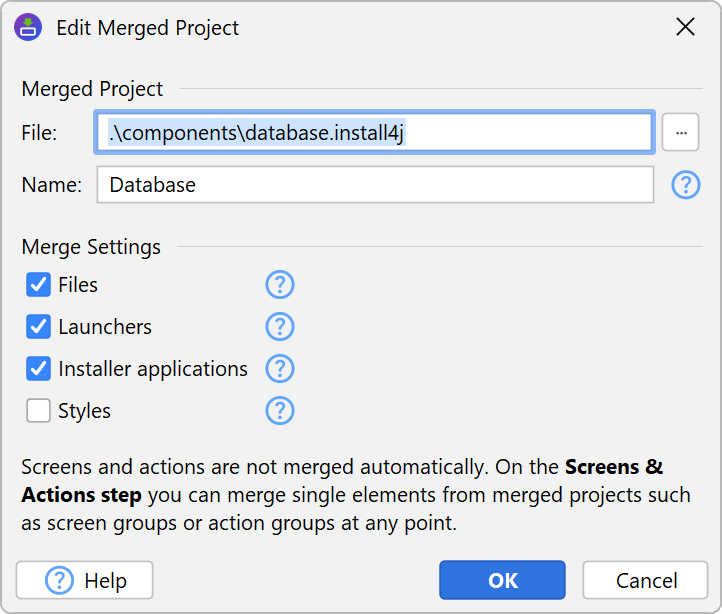
Task: Open help for Launchers merge option
Action: 280,327
